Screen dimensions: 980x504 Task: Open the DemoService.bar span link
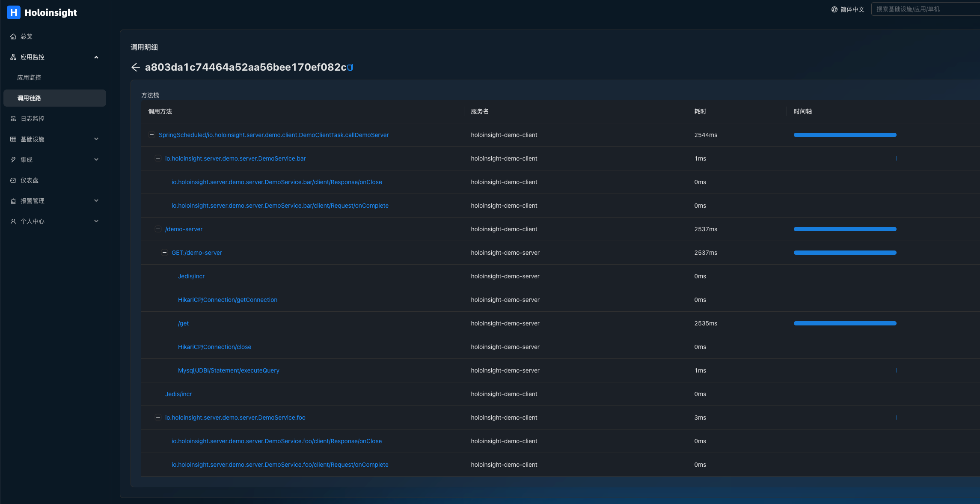click(x=235, y=158)
